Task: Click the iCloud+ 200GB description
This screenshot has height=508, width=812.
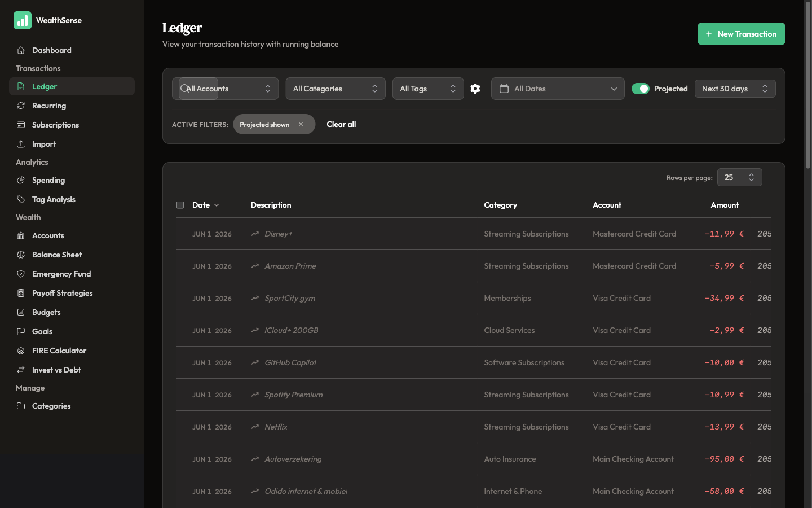Action: click(292, 330)
